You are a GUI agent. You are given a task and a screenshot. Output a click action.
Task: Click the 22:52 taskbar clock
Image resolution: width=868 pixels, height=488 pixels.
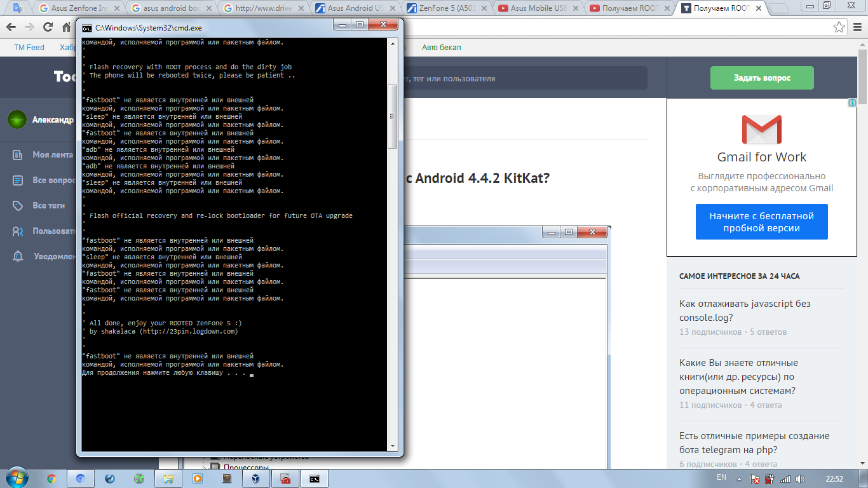834,478
